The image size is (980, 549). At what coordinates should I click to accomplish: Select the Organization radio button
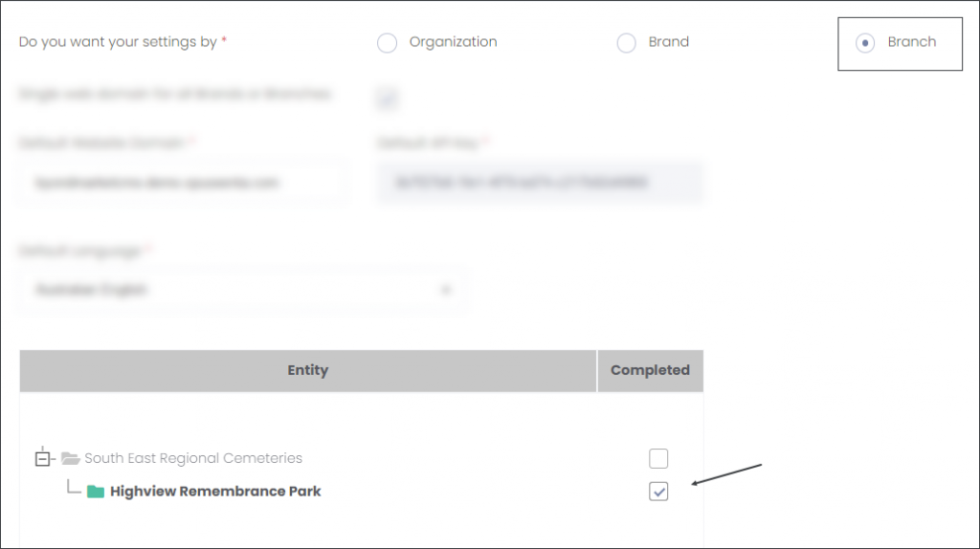pyautogui.click(x=387, y=43)
